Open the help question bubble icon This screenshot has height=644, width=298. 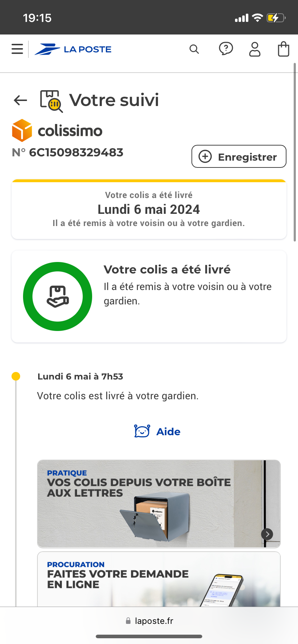(226, 49)
